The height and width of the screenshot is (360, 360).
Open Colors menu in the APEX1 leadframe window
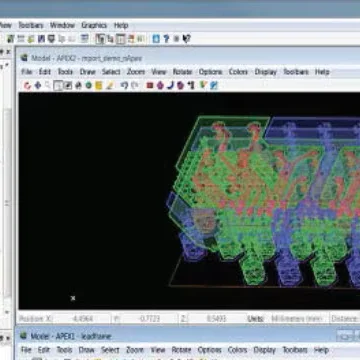[x=237, y=350]
